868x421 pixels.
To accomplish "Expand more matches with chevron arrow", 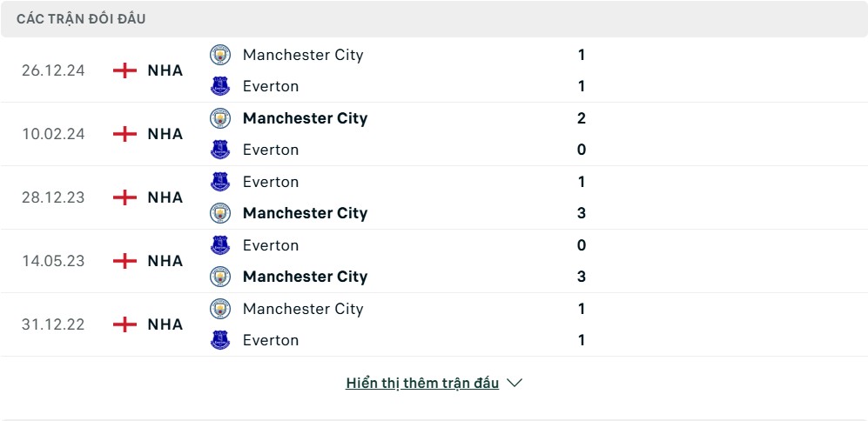I will pos(515,383).
